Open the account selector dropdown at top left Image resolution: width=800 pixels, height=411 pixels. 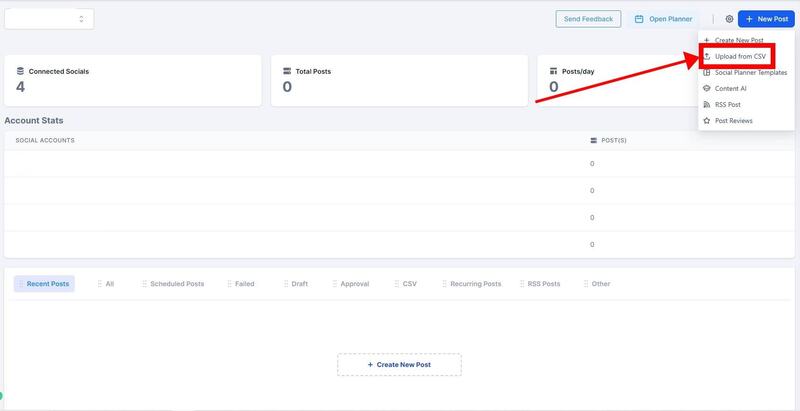pos(49,19)
